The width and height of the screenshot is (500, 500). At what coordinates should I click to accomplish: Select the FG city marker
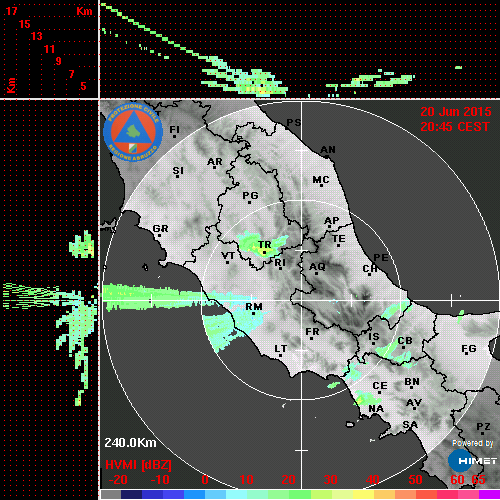pyautogui.click(x=467, y=353)
